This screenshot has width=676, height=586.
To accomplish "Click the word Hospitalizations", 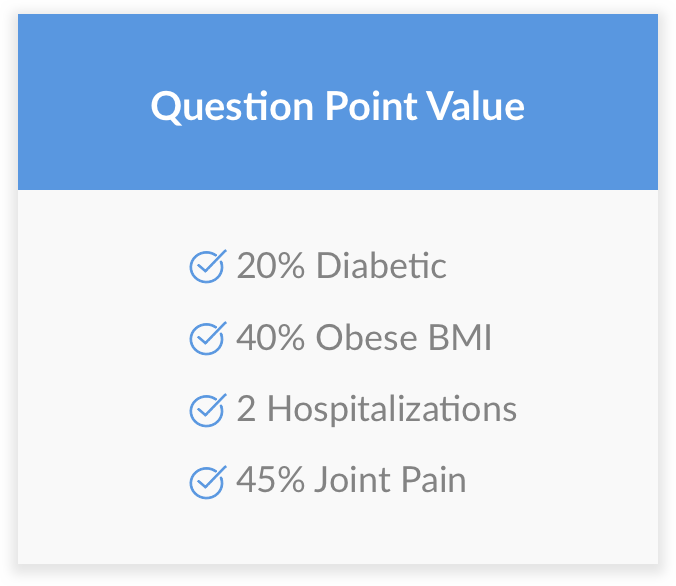I will click(392, 409).
